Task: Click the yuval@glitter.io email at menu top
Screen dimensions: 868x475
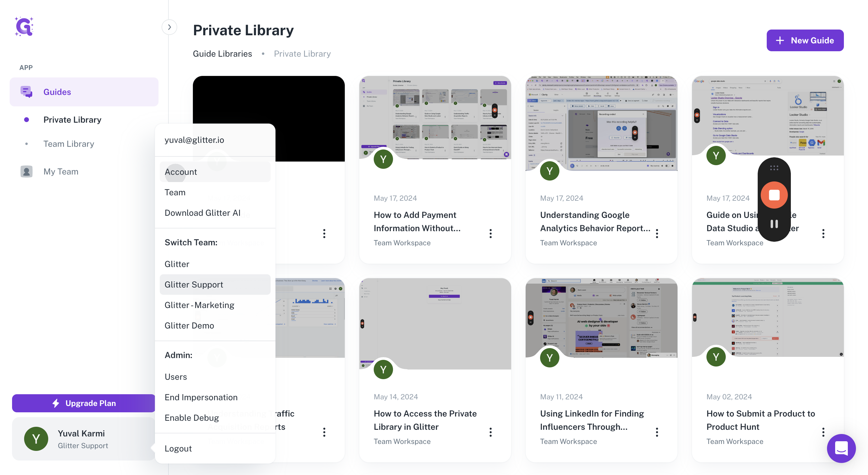Action: (194, 140)
